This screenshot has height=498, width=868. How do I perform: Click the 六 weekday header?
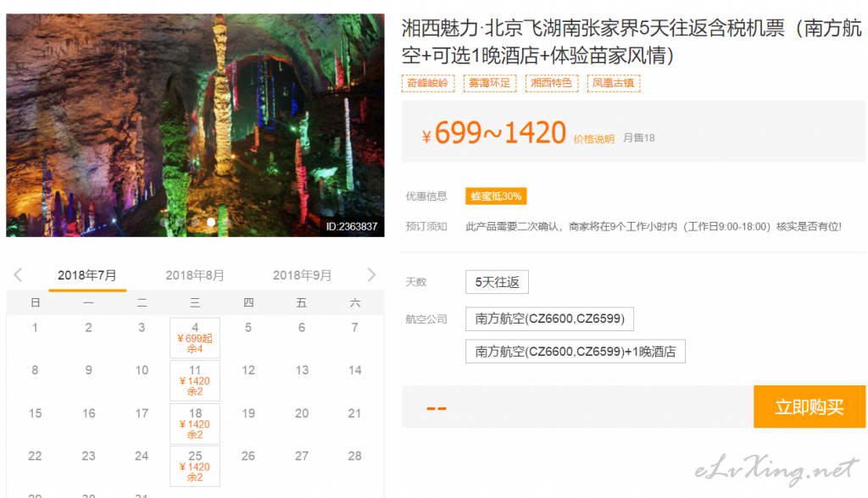pyautogui.click(x=355, y=302)
